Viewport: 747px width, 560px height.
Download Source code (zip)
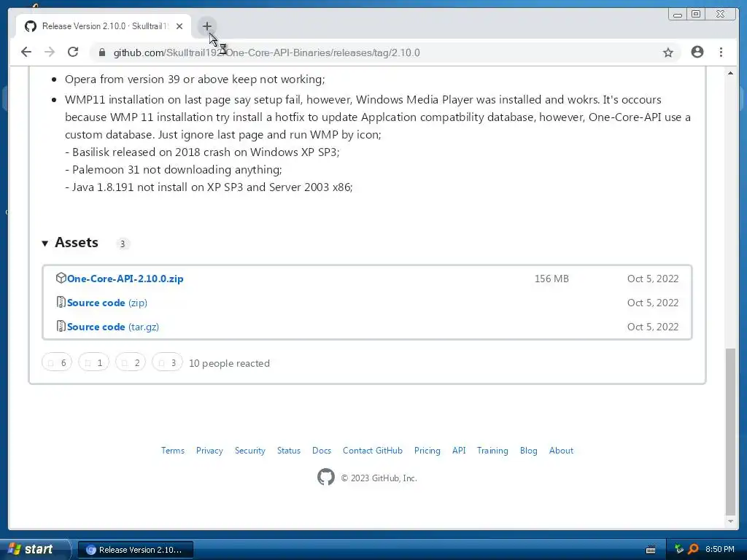coord(107,303)
